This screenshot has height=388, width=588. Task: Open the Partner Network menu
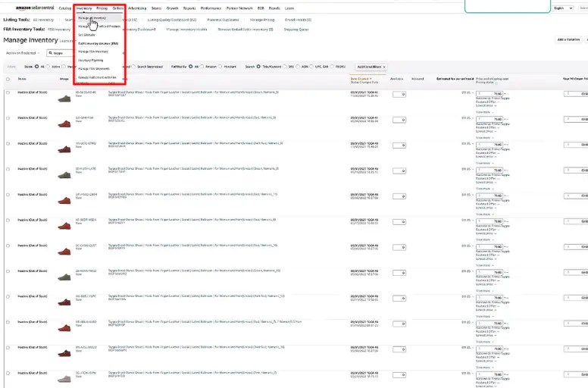[x=239, y=8]
